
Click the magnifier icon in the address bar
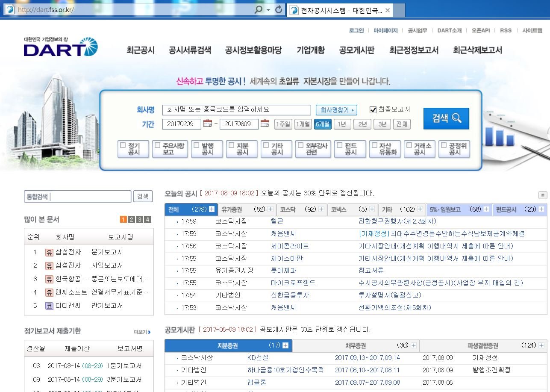tap(259, 9)
